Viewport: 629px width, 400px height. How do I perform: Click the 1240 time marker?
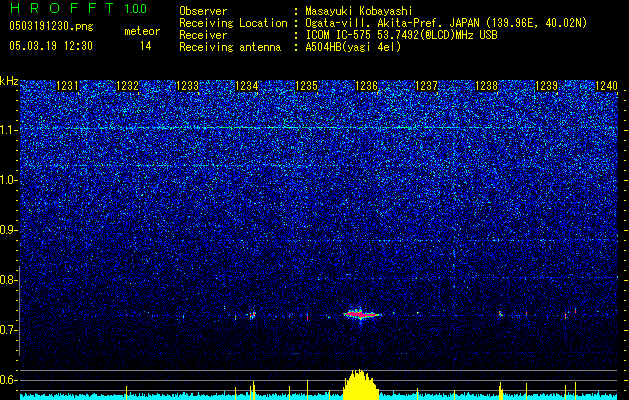pyautogui.click(x=606, y=86)
